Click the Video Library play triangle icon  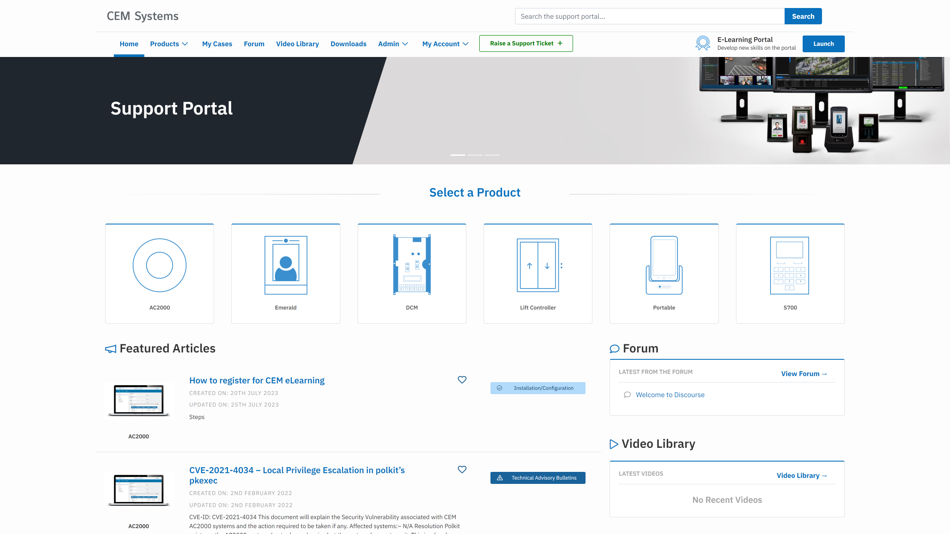[x=614, y=444]
